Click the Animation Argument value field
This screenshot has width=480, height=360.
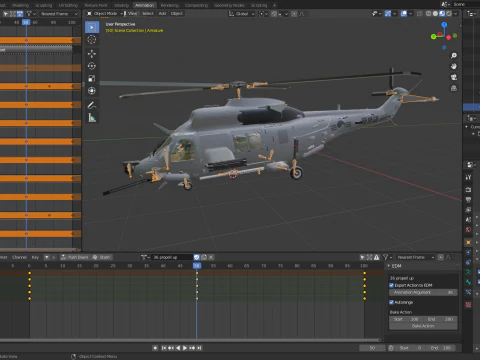(423, 292)
